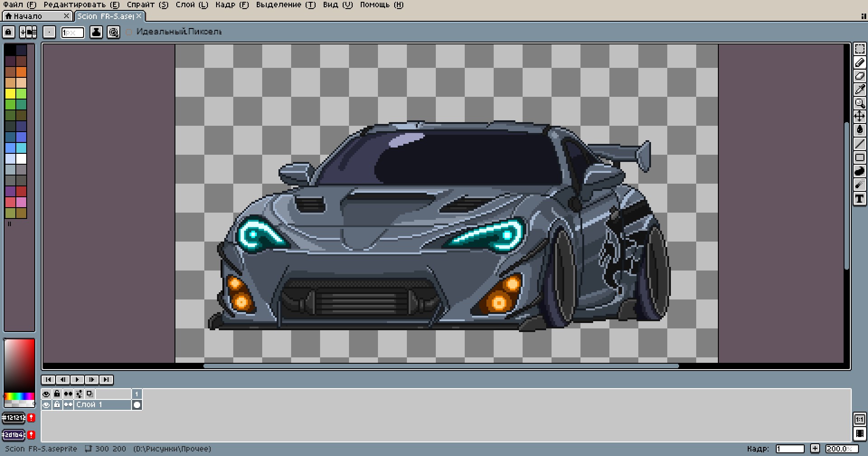Open the Кадр menu
868x456 pixels.
click(232, 5)
